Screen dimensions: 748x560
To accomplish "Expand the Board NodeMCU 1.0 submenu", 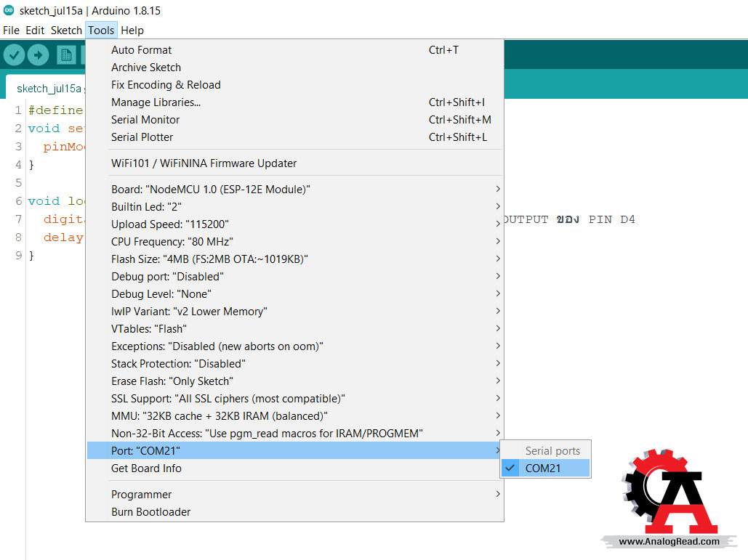I will click(294, 189).
